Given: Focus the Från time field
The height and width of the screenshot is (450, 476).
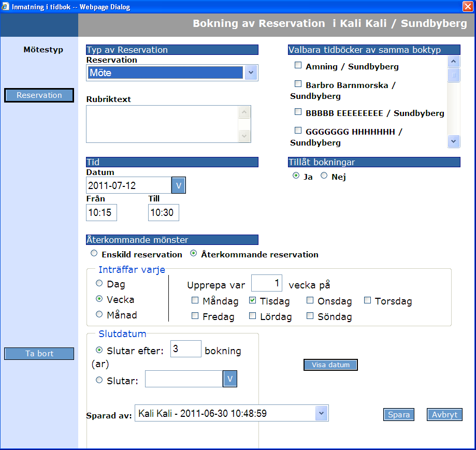Looking at the screenshot, I should click(102, 212).
